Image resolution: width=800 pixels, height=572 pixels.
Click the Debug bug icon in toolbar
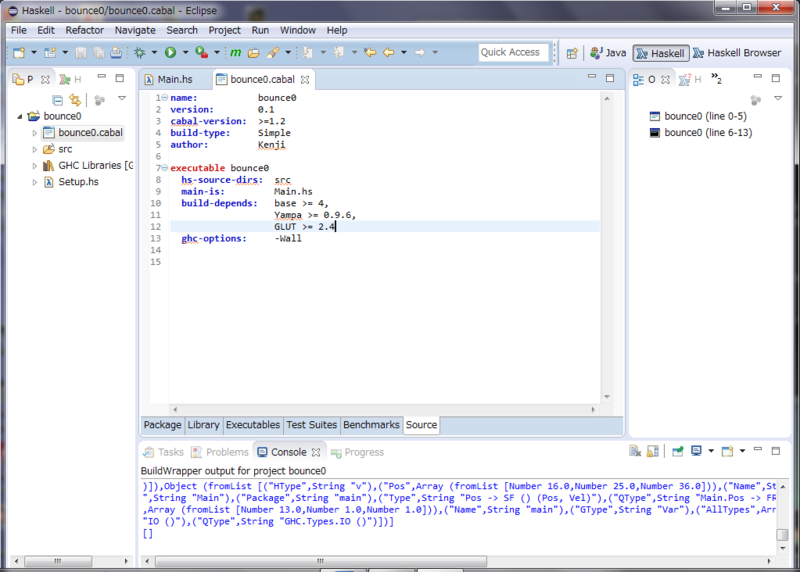[139, 52]
